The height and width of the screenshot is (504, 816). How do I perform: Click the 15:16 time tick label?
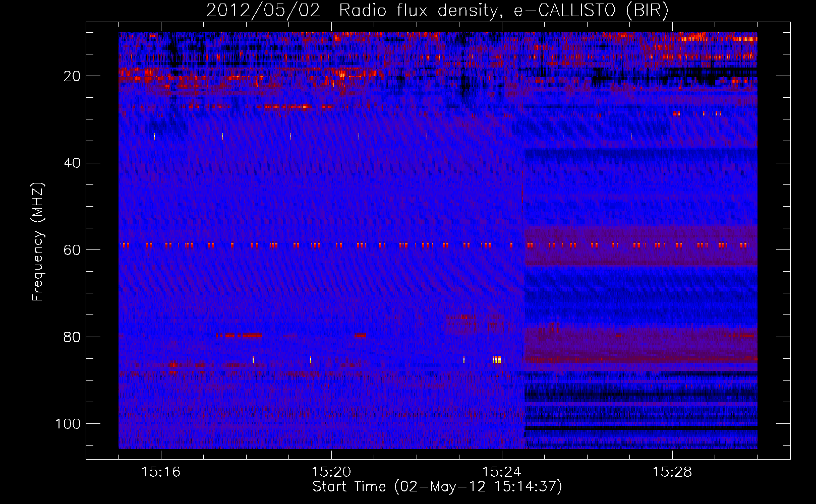click(161, 472)
